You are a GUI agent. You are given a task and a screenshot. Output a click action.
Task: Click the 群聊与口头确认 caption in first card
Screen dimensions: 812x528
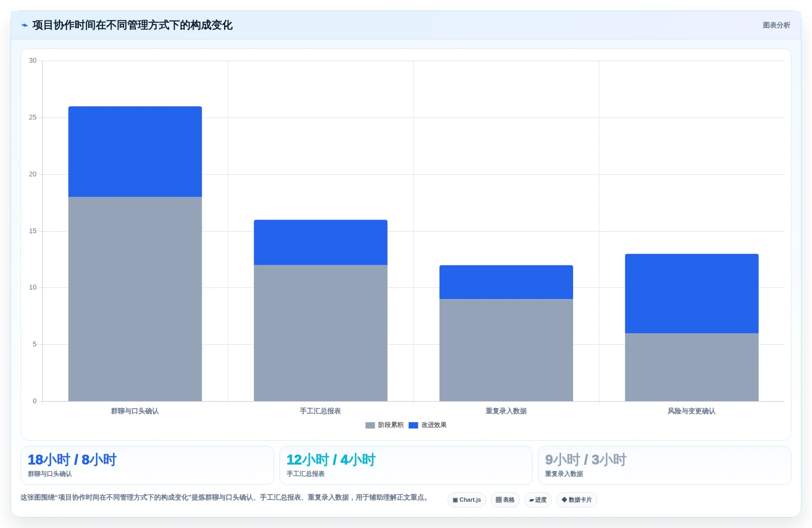(x=50, y=474)
